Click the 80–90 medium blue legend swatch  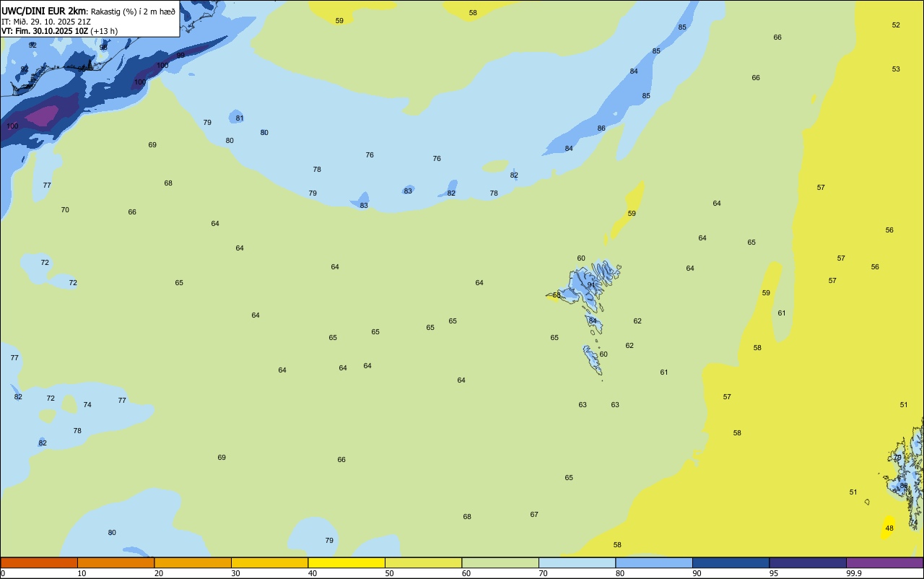654,562
